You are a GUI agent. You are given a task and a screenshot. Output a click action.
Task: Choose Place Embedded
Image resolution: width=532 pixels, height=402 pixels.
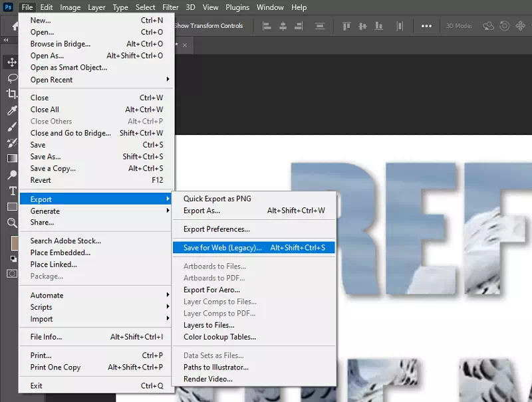tap(96, 252)
